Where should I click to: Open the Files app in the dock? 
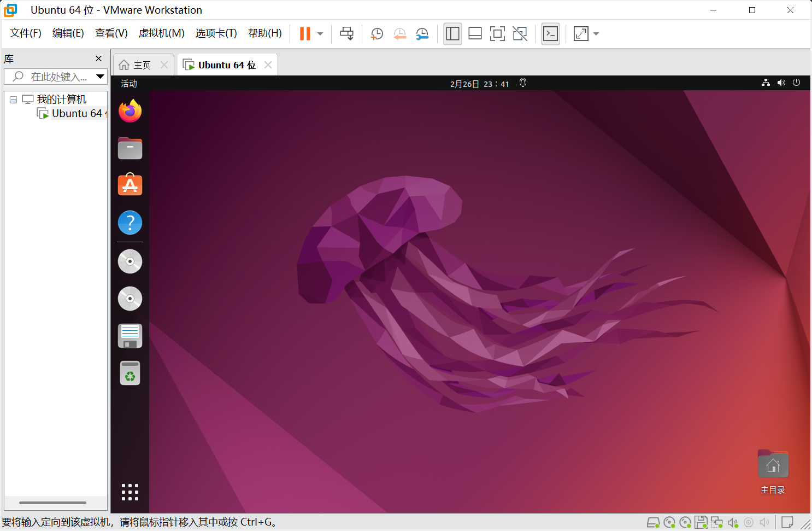[x=130, y=148]
